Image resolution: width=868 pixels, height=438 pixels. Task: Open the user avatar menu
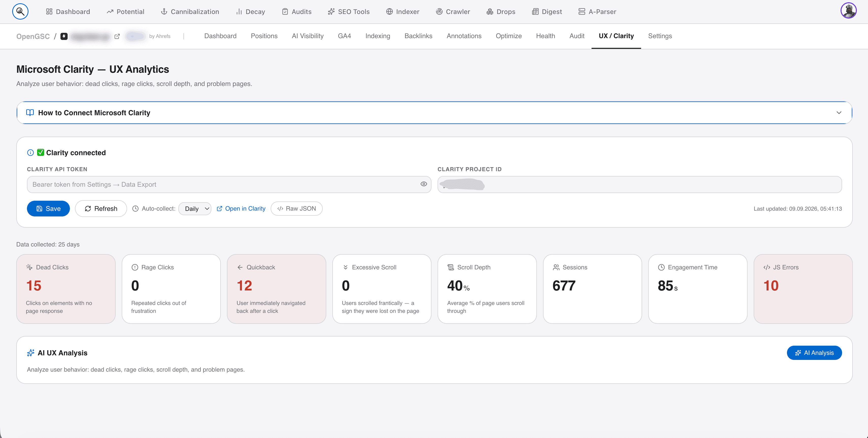coord(848,11)
